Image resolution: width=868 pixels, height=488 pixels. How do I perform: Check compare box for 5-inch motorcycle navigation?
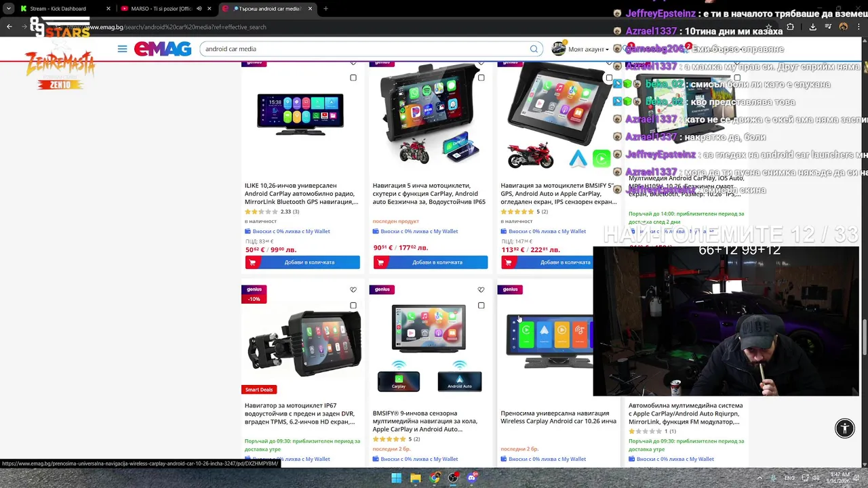[x=481, y=78]
